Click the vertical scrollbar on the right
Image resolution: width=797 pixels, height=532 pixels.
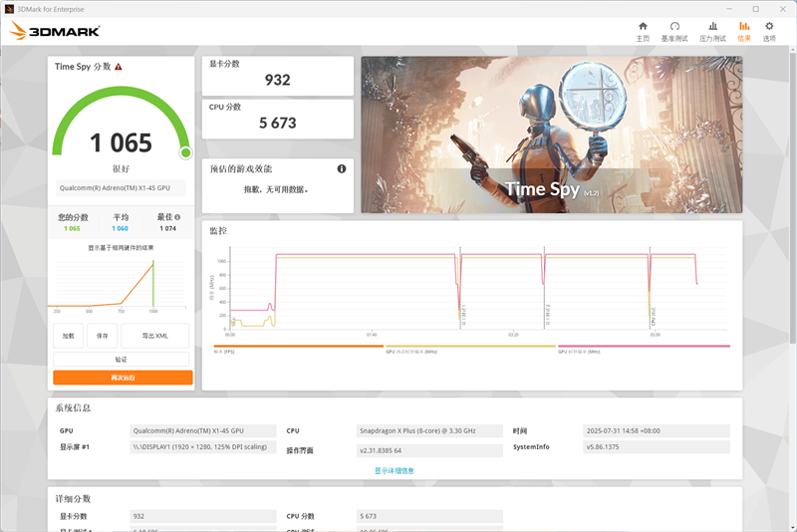pos(792,198)
